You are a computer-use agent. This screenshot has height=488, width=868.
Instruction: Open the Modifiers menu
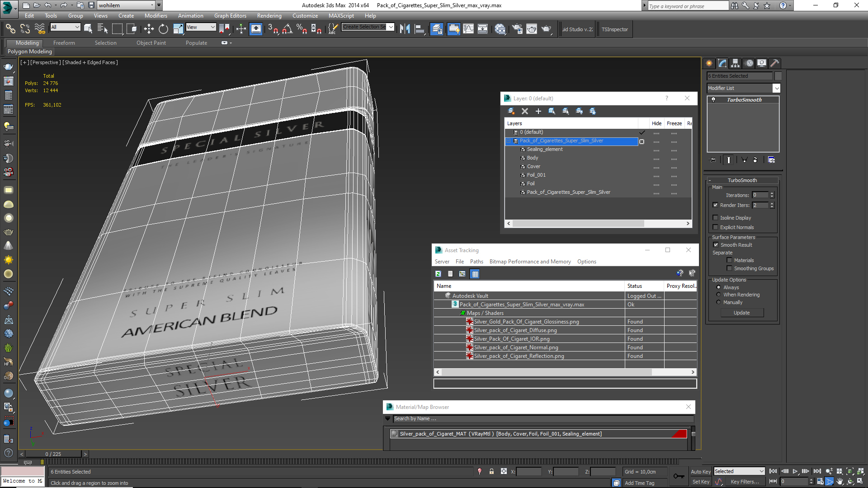click(156, 16)
